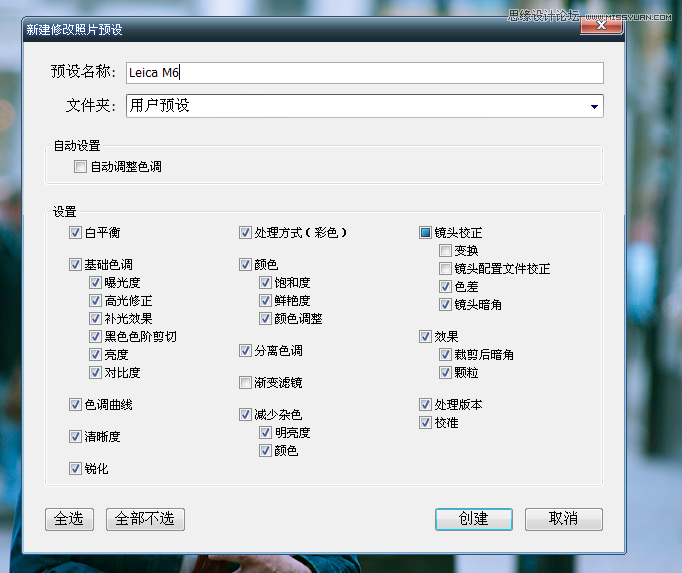Image resolution: width=682 pixels, height=573 pixels.
Task: Uncheck the 亮度 checkbox
Action: [x=95, y=354]
